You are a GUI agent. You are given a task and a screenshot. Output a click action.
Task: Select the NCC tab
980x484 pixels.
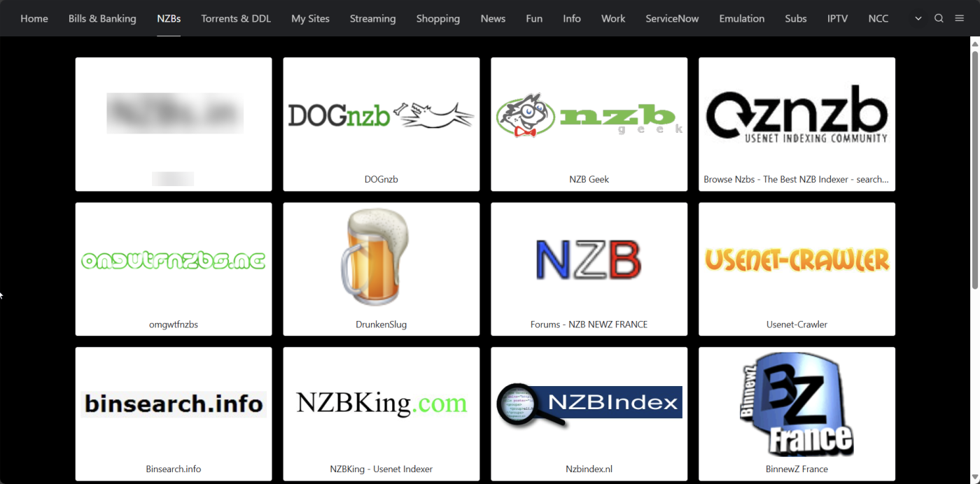pos(878,18)
